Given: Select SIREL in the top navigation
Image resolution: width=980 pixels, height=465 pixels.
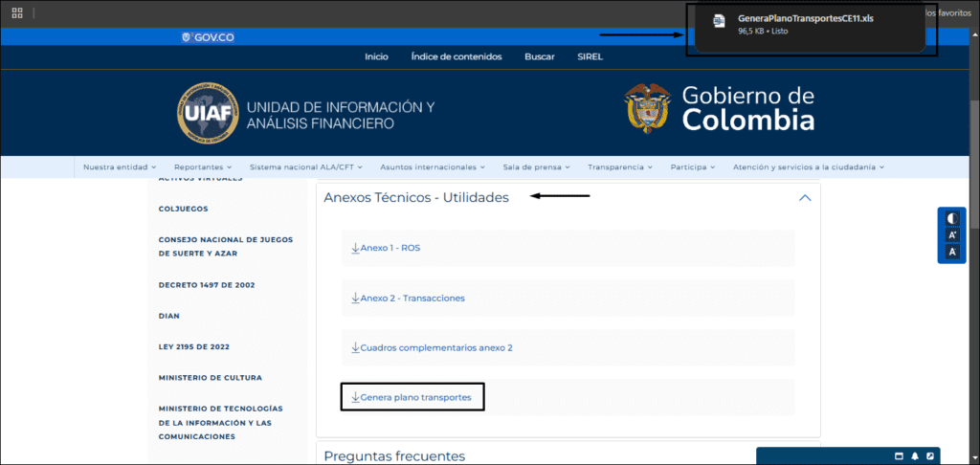Looking at the screenshot, I should pos(590,56).
